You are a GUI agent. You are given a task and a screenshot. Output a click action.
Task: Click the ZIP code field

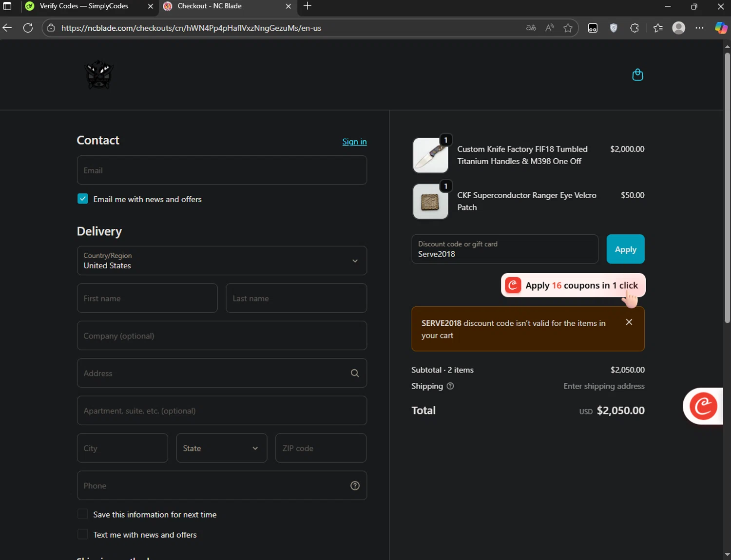pos(321,448)
